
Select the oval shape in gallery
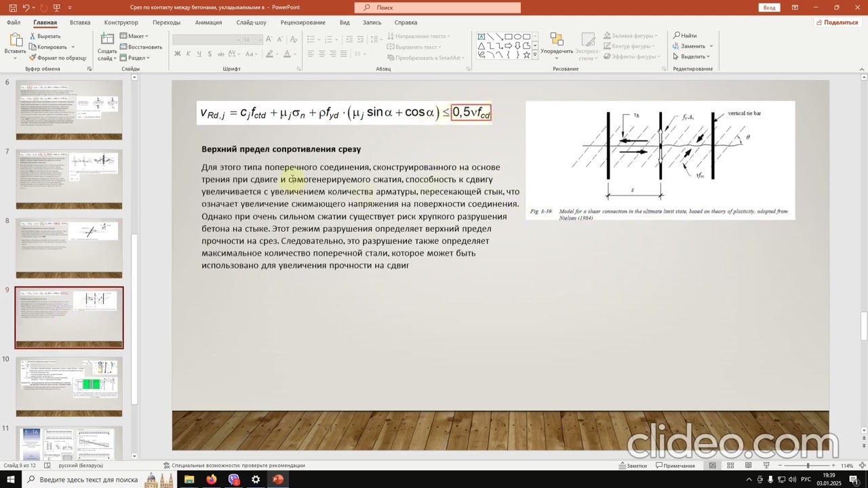[x=517, y=37]
